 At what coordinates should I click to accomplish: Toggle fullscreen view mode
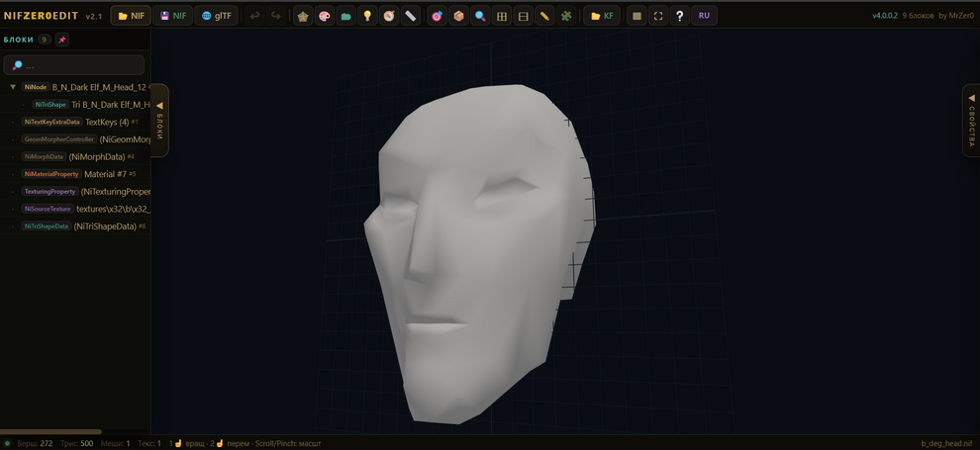coord(658,16)
